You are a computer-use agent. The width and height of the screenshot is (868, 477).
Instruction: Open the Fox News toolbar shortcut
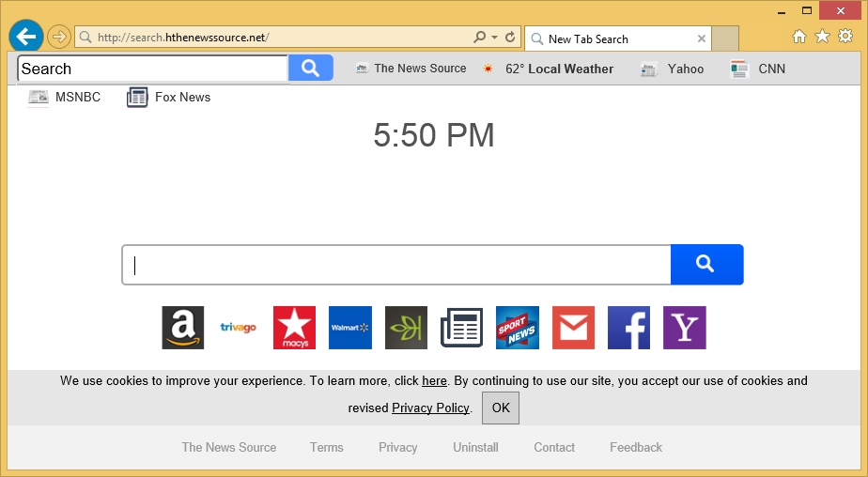pyautogui.click(x=169, y=98)
